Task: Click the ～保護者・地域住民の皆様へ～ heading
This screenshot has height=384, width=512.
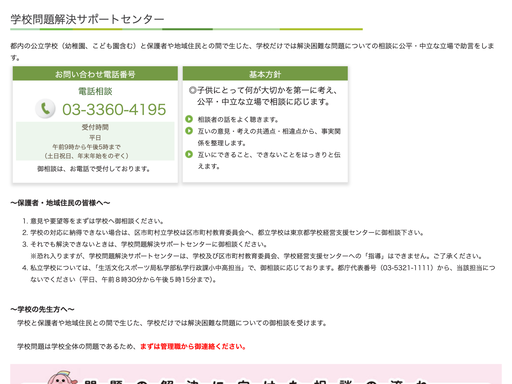Action: [60, 203]
